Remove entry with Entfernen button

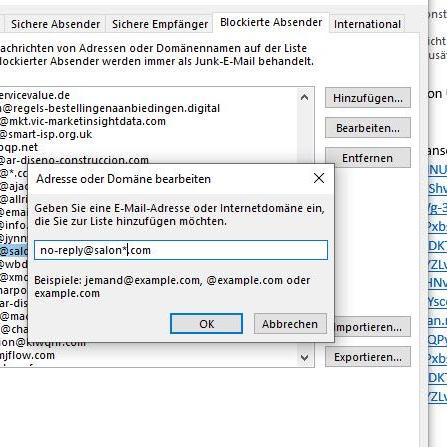point(368,158)
